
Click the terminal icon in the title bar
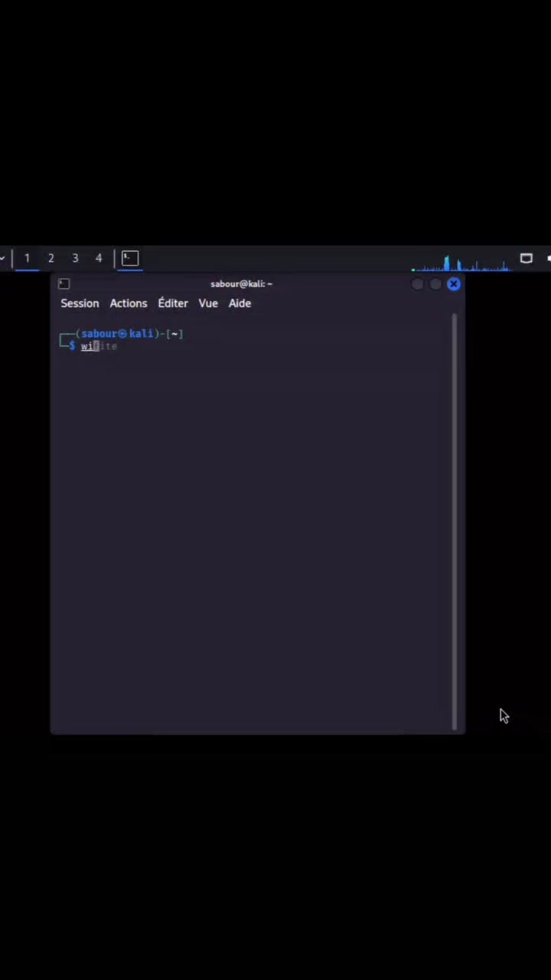click(64, 284)
